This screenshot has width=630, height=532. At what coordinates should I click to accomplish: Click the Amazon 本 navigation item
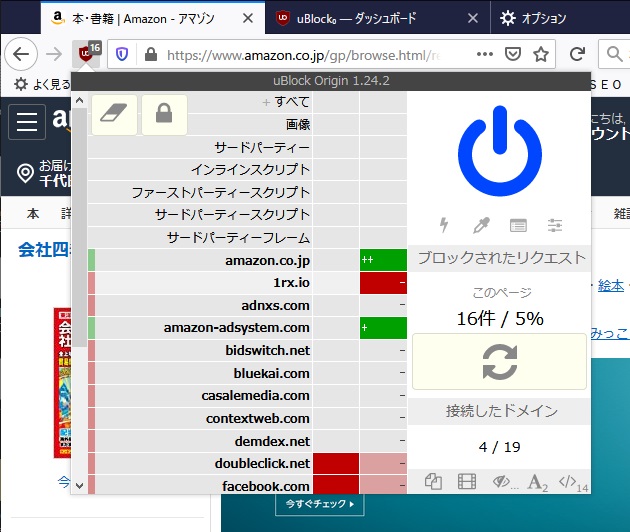click(33, 213)
